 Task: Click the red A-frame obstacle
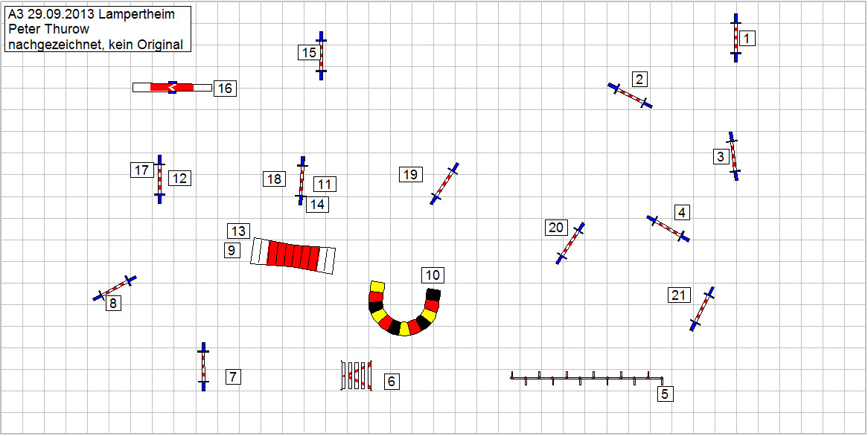[293, 256]
